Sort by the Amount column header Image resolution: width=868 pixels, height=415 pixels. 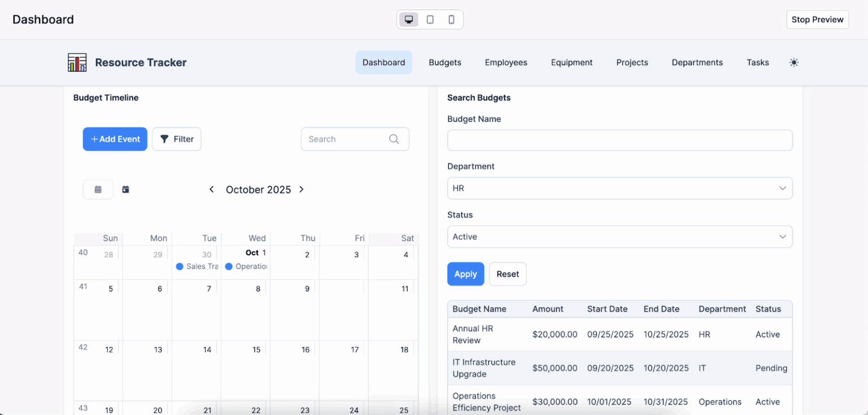[x=548, y=309]
